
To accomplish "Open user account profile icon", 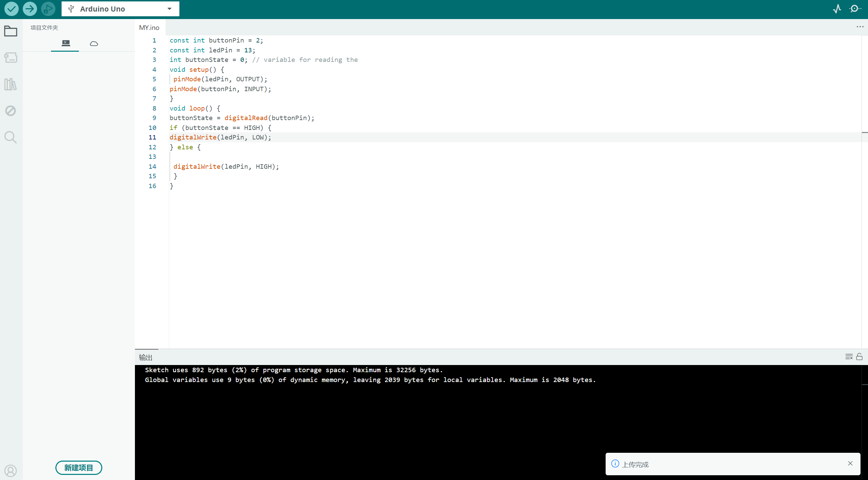I will pyautogui.click(x=11, y=471).
